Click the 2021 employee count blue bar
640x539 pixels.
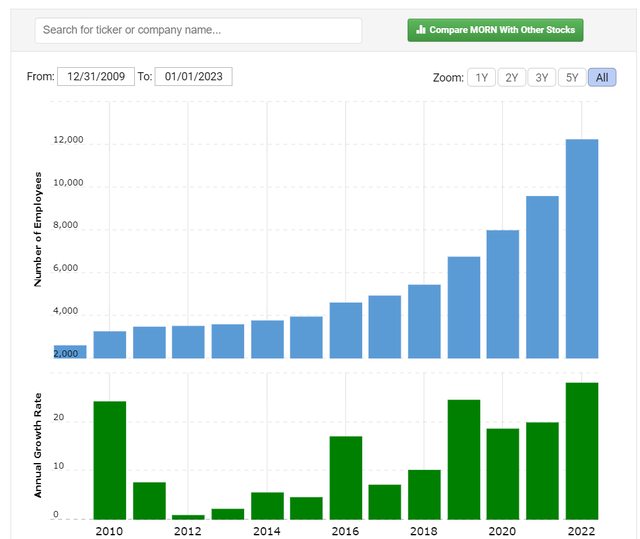pos(542,277)
